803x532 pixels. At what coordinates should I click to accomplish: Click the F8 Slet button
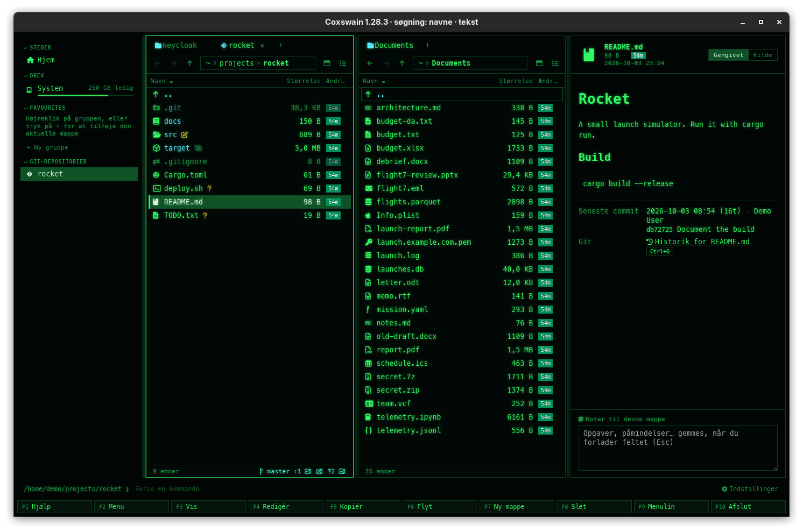point(594,507)
